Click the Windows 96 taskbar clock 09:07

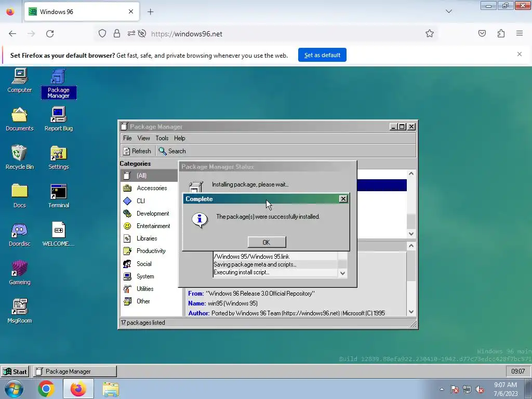coord(518,371)
